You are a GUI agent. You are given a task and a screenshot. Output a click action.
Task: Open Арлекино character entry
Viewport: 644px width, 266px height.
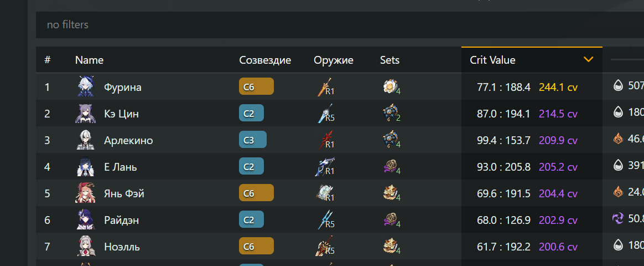coord(128,140)
